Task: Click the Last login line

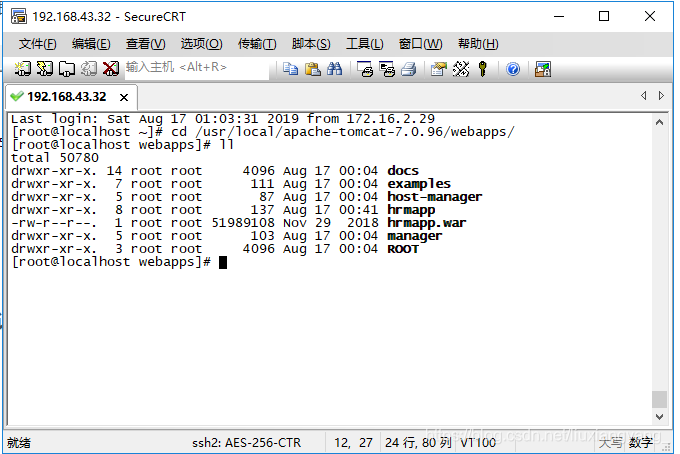Action: click(223, 119)
